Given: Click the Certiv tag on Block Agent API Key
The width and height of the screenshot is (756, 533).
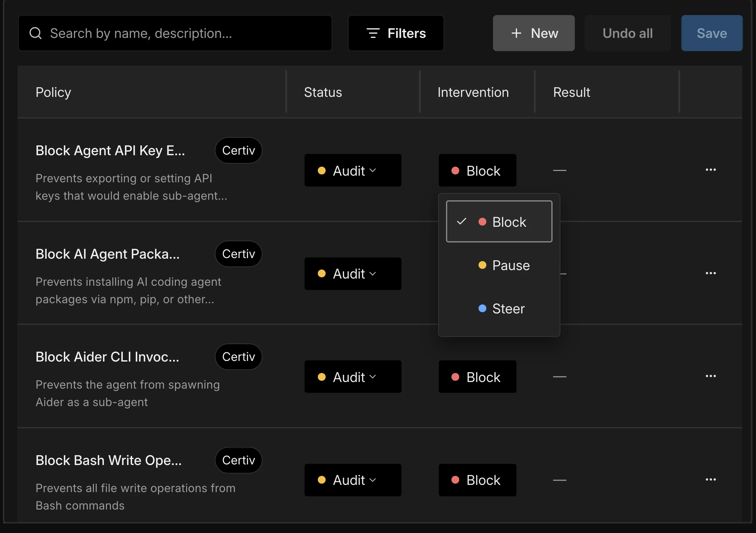Looking at the screenshot, I should pos(238,150).
